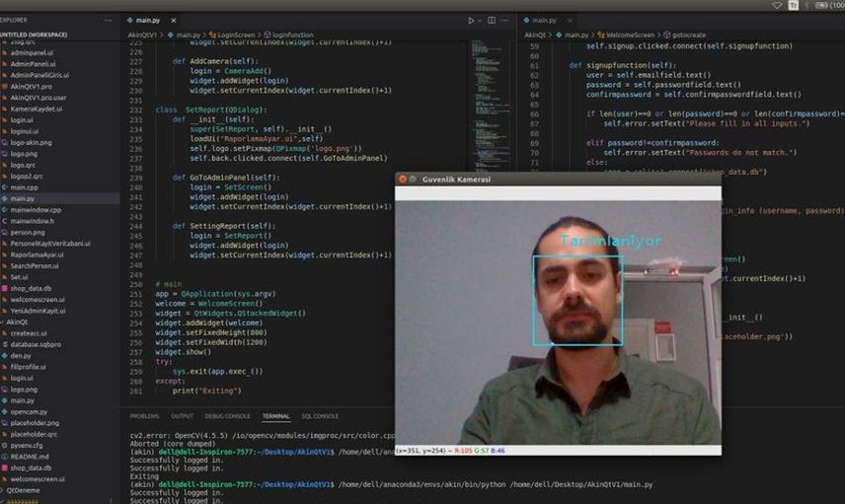Close the left main.py editor tab
Screen dimensions: 845x504
(x=174, y=21)
